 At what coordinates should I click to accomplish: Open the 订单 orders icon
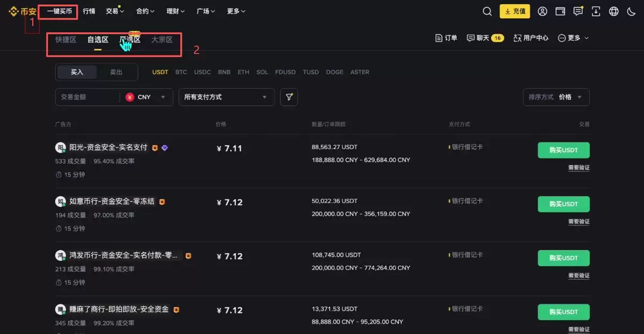[445, 38]
